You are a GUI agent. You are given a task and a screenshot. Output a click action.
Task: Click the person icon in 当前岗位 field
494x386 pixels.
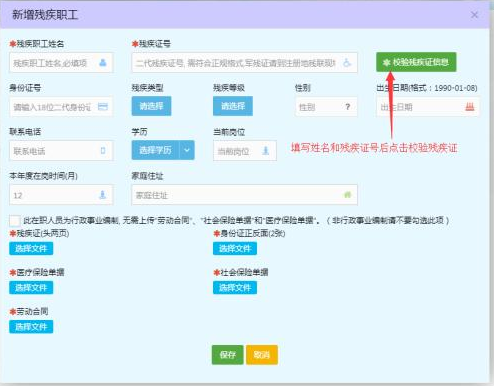[x=266, y=151]
